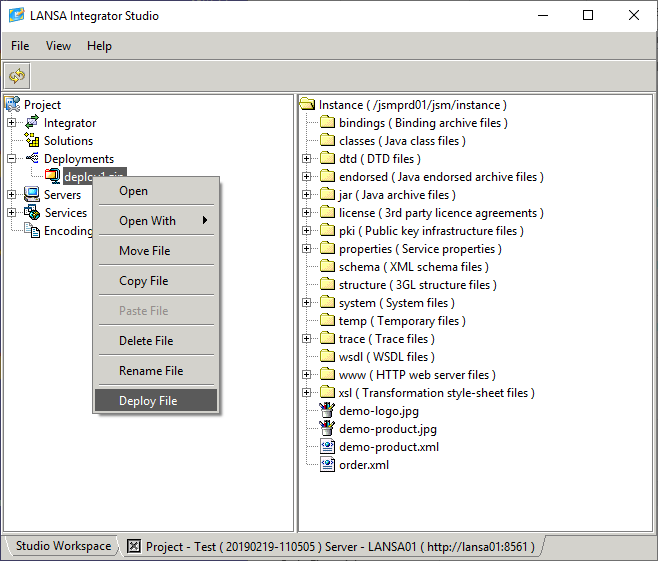Select the order.xml file name

(x=364, y=464)
